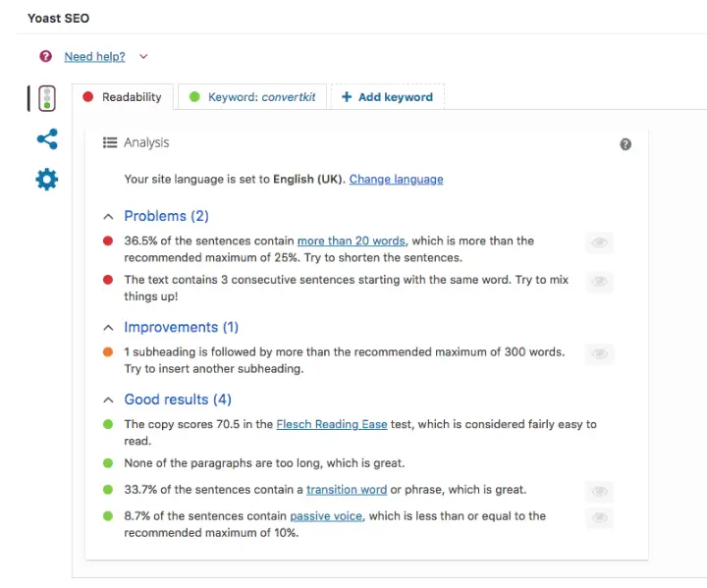Viewport: 707px width, 588px height.
Task: Switch to the Readability tab
Action: coord(123,97)
